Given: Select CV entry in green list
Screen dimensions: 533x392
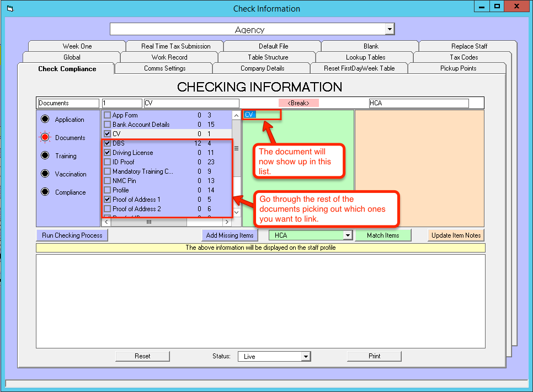Looking at the screenshot, I should point(250,115).
